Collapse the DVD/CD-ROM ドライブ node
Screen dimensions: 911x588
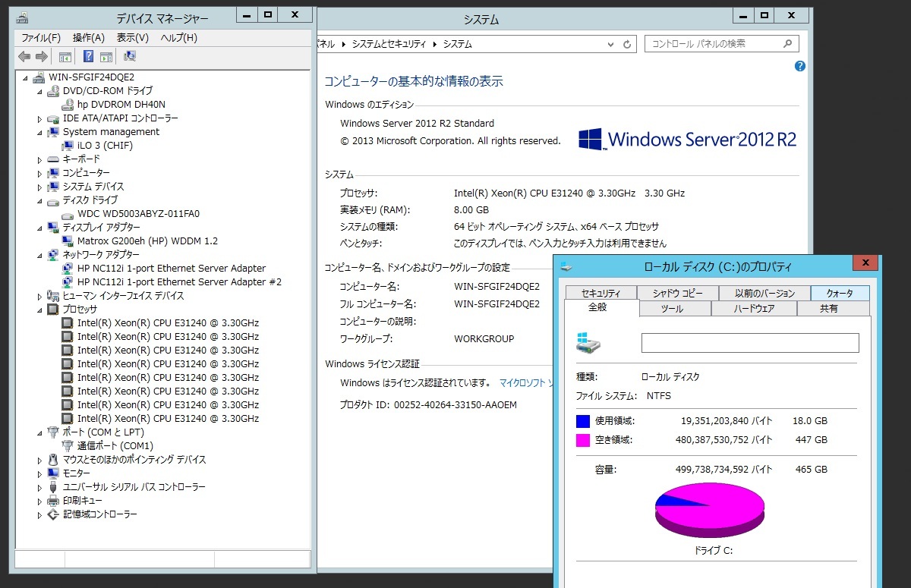(x=40, y=91)
